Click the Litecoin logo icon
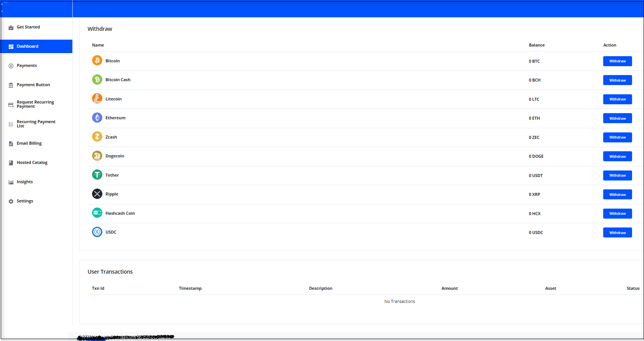This screenshot has height=341, width=644. [97, 99]
